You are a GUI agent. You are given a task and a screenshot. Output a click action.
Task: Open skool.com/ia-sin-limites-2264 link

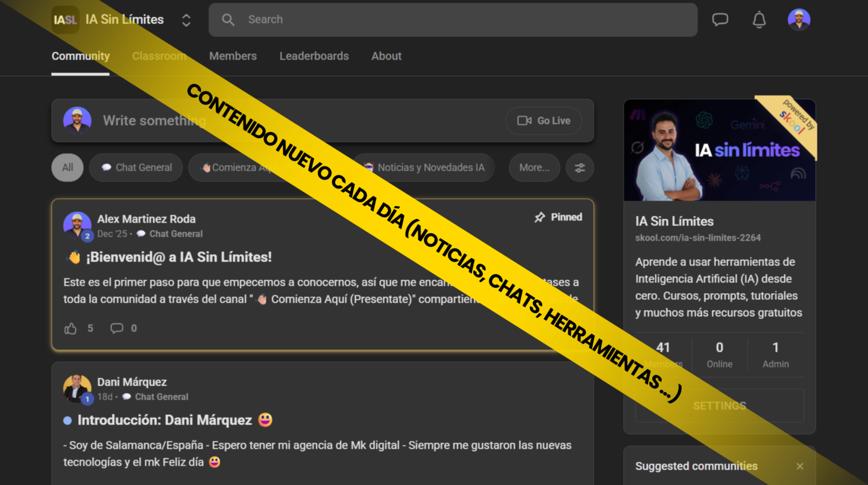tap(698, 238)
